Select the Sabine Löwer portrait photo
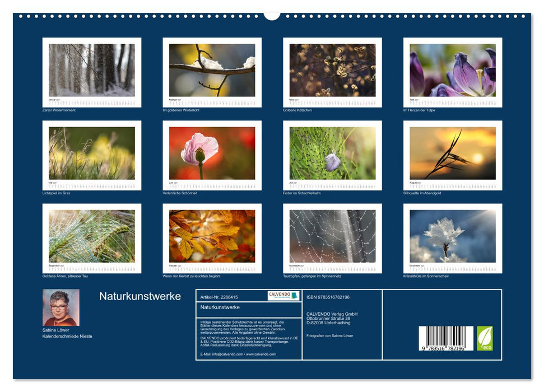544x392 pixels. 61,307
